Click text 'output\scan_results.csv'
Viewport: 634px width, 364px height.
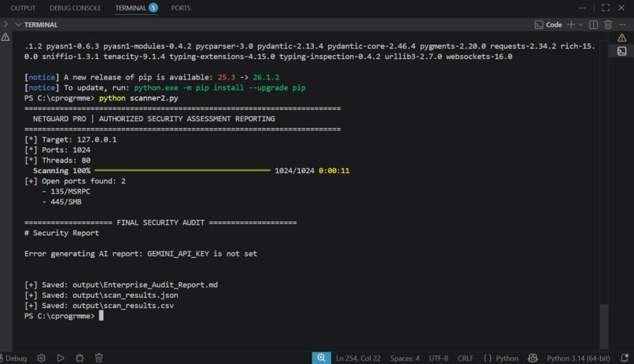pyautogui.click(x=123, y=306)
